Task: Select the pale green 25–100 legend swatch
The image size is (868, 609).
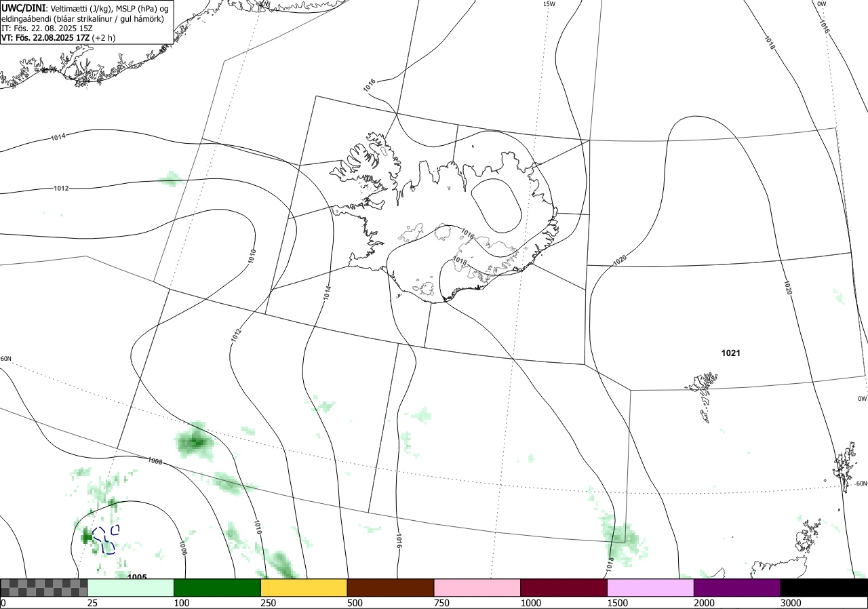Action: 131,587
